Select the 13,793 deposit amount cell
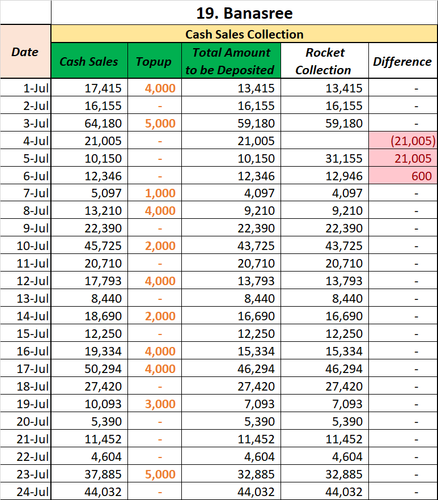 coord(231,281)
